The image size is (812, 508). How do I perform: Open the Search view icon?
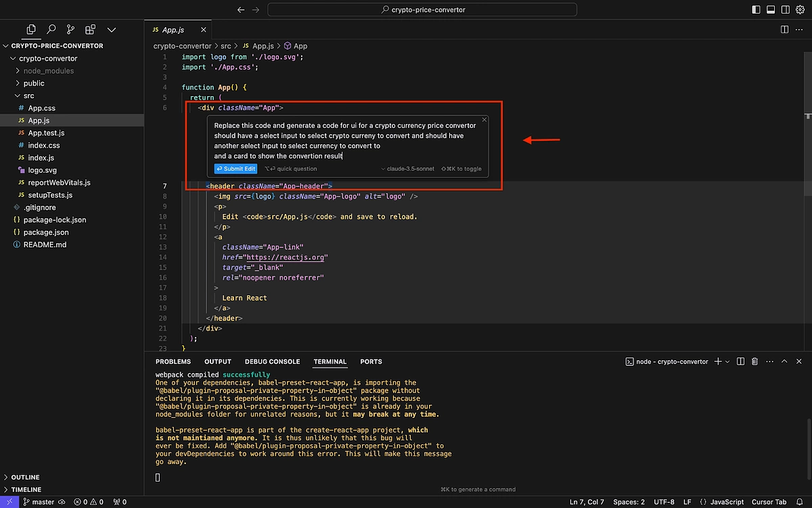pos(51,30)
